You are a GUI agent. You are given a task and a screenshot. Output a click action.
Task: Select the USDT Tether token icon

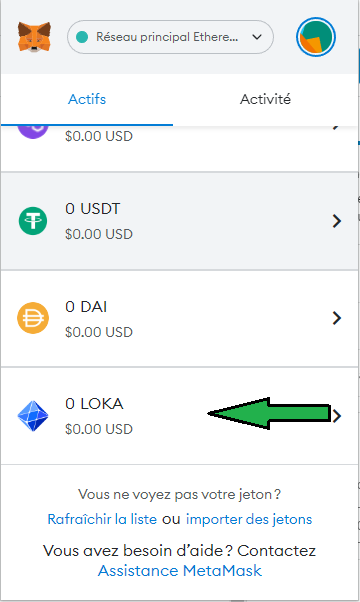point(33,221)
